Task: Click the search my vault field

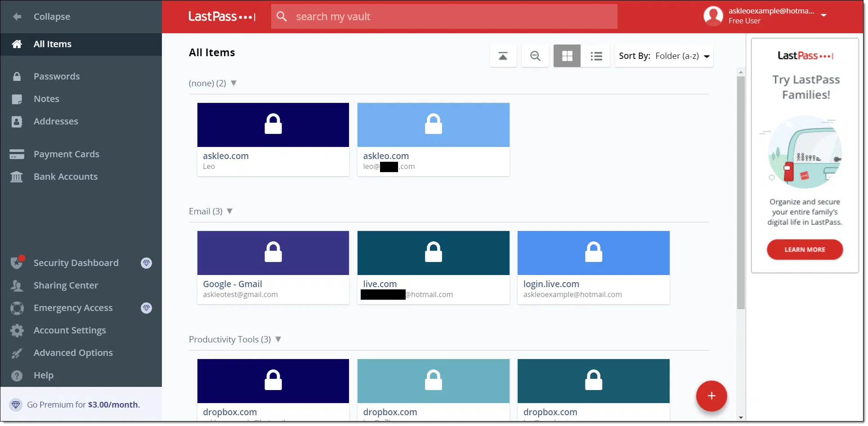Action: [x=444, y=17]
